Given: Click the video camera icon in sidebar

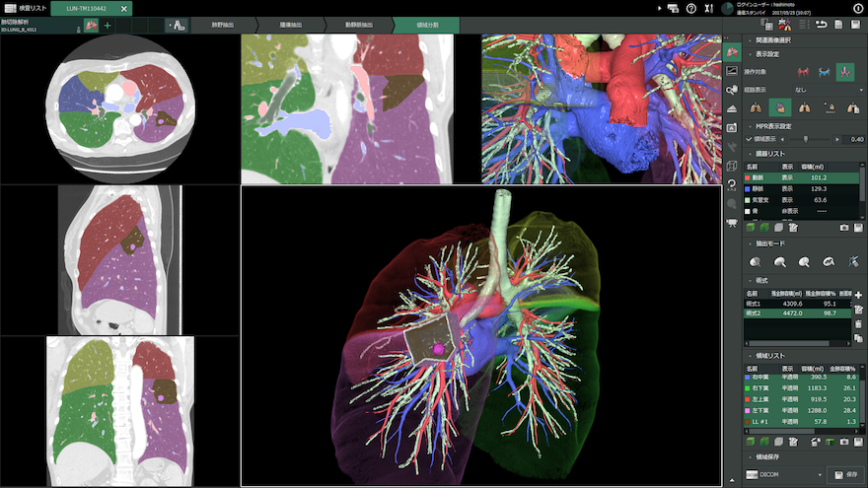Looking at the screenshot, I should point(732,223).
